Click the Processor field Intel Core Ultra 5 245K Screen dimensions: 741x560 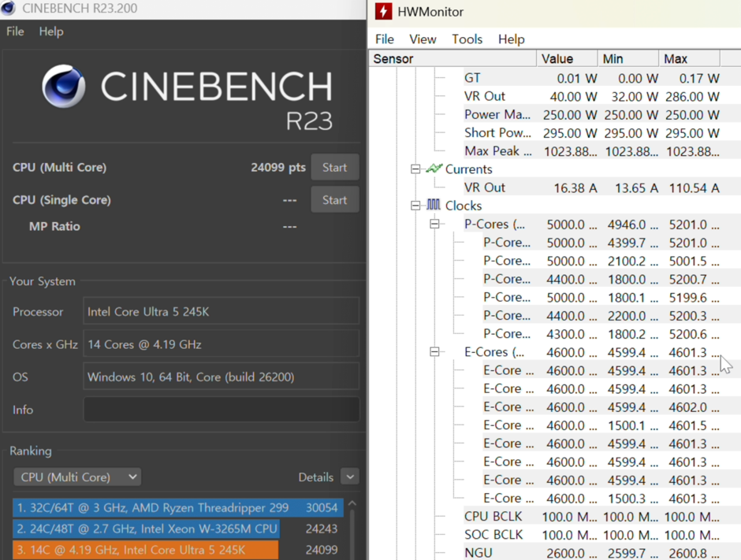[222, 311]
